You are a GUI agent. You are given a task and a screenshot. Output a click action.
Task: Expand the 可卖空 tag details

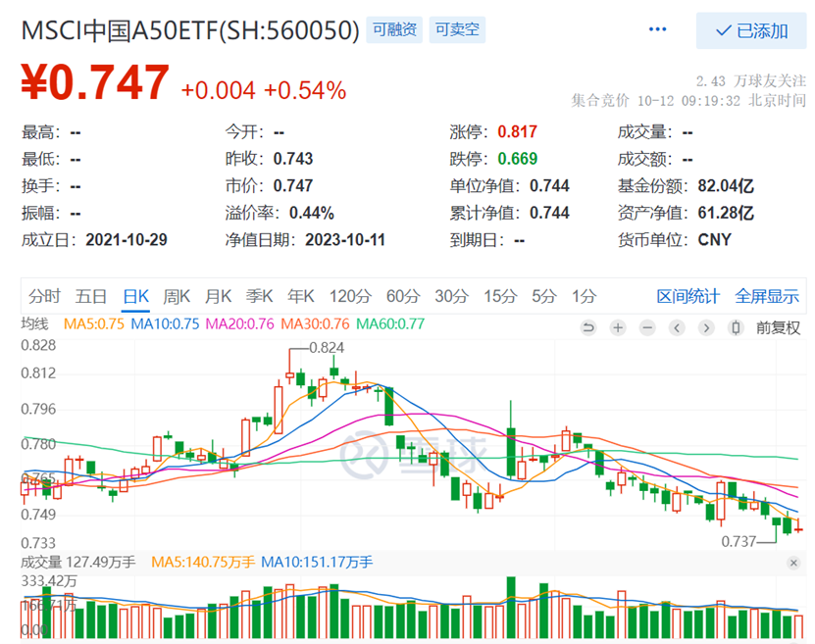[x=457, y=30]
